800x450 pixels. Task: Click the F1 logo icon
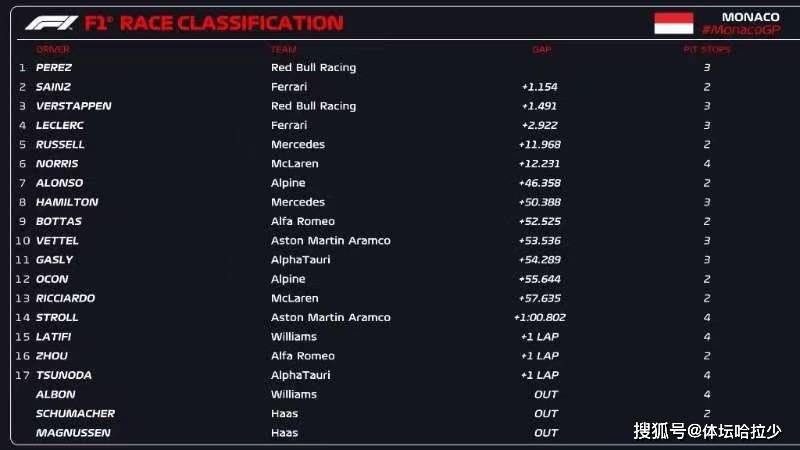[52, 23]
